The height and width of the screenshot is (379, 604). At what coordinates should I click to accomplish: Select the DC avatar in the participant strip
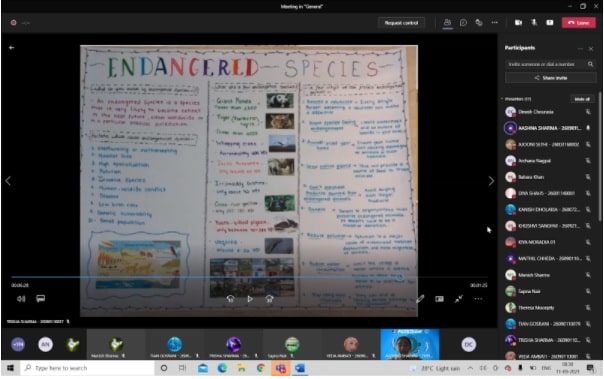point(468,344)
